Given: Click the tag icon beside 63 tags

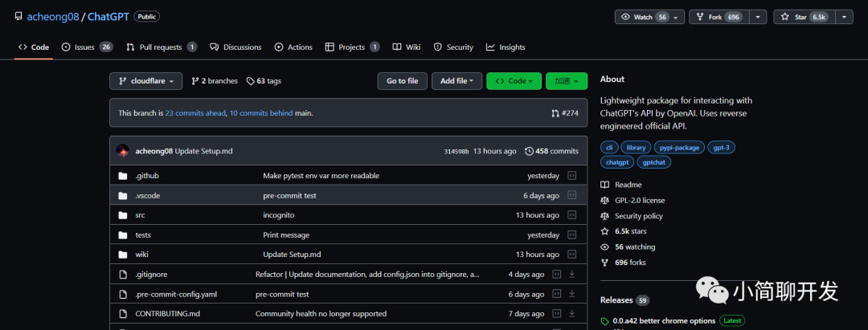Looking at the screenshot, I should 251,81.
